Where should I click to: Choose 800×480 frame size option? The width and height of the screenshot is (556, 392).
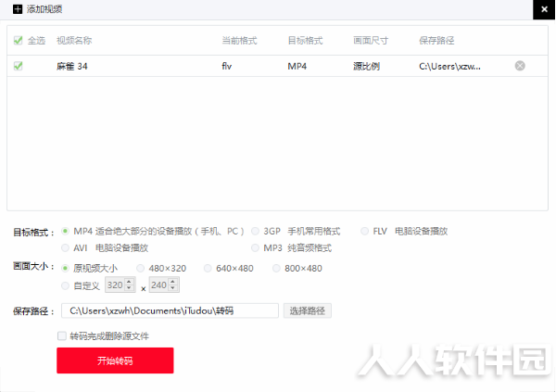pos(276,268)
